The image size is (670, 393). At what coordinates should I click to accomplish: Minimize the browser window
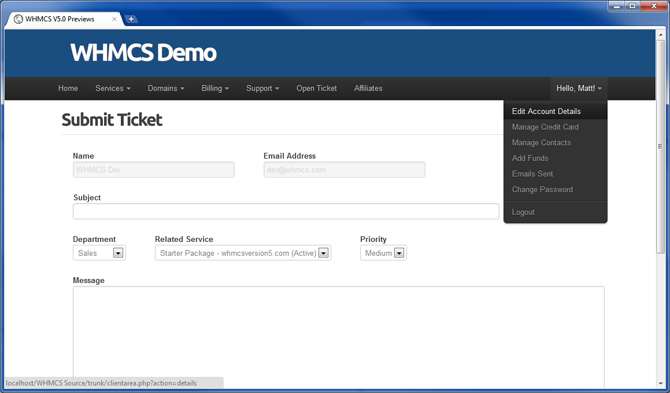point(617,6)
